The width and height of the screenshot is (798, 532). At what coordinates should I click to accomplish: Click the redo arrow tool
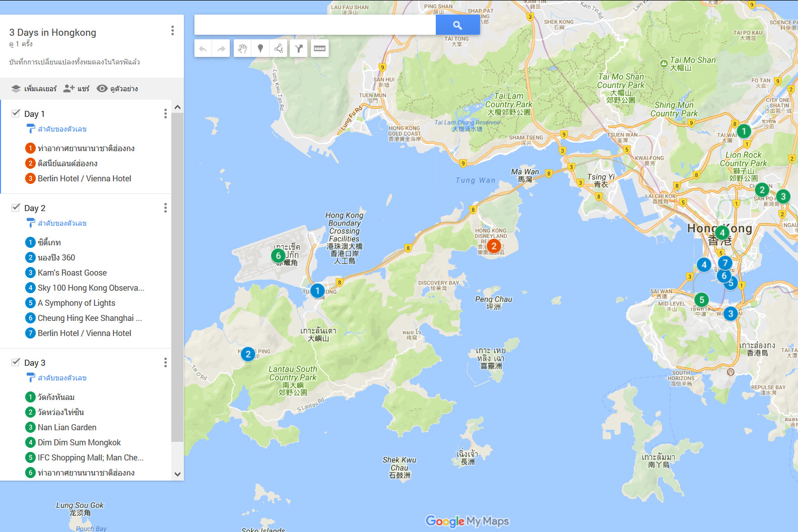pos(221,48)
